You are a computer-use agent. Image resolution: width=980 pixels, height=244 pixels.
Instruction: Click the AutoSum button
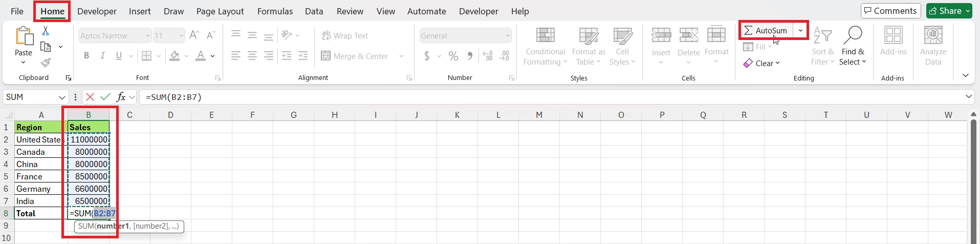[x=766, y=31]
